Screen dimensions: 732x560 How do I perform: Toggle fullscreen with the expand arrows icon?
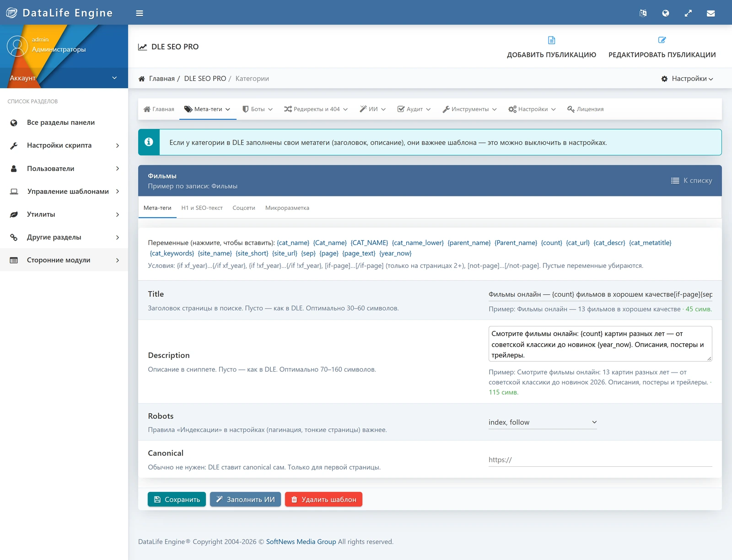pos(688,13)
